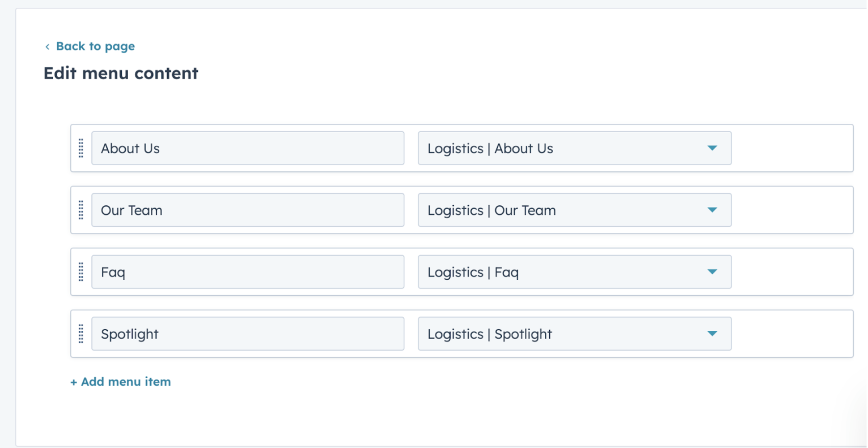
Task: Click into the Our Team text field
Action: click(247, 210)
